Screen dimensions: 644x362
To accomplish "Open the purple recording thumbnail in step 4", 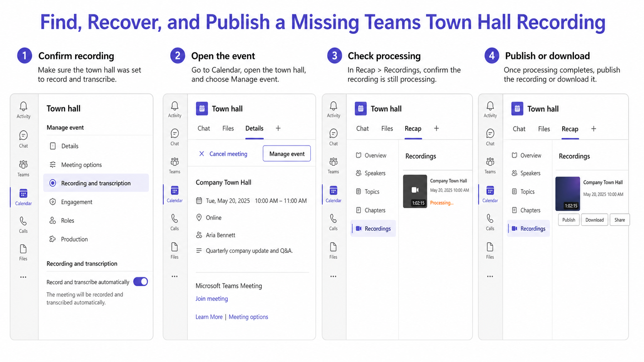I will [568, 194].
